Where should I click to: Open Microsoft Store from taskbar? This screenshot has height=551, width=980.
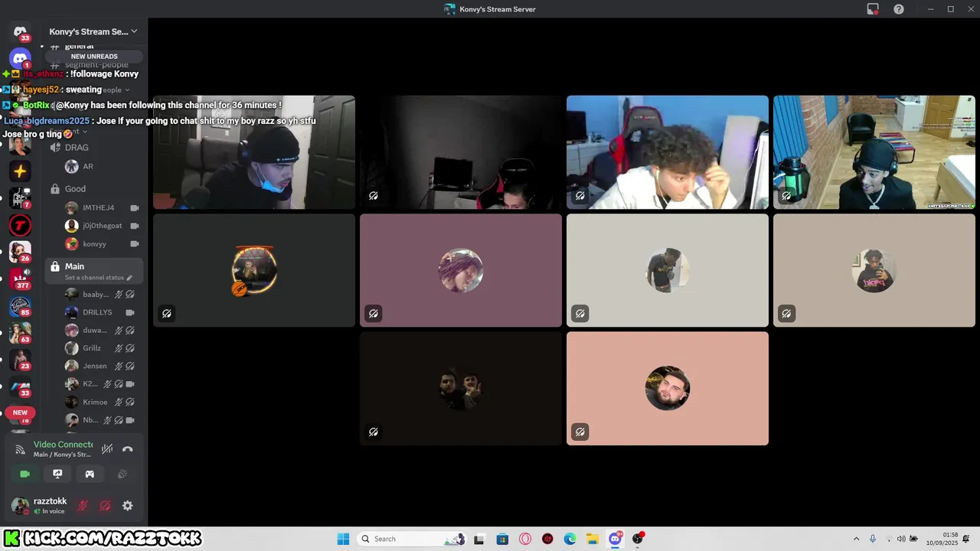coord(502,539)
